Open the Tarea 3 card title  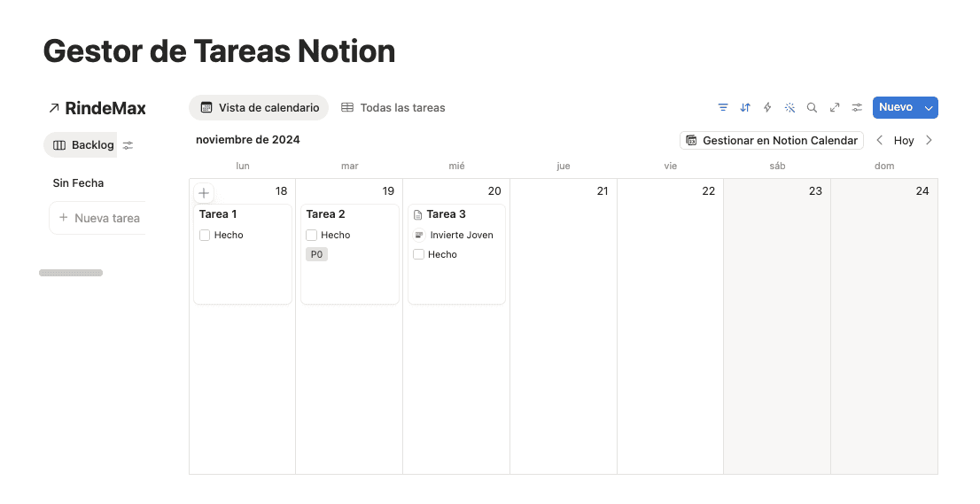[x=447, y=214]
